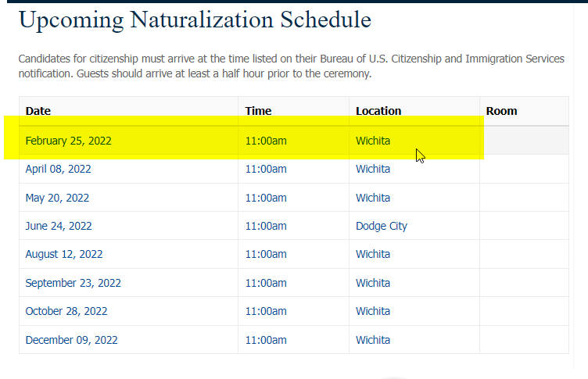
Task: Click the empty Room cell for April 08
Action: coord(524,169)
